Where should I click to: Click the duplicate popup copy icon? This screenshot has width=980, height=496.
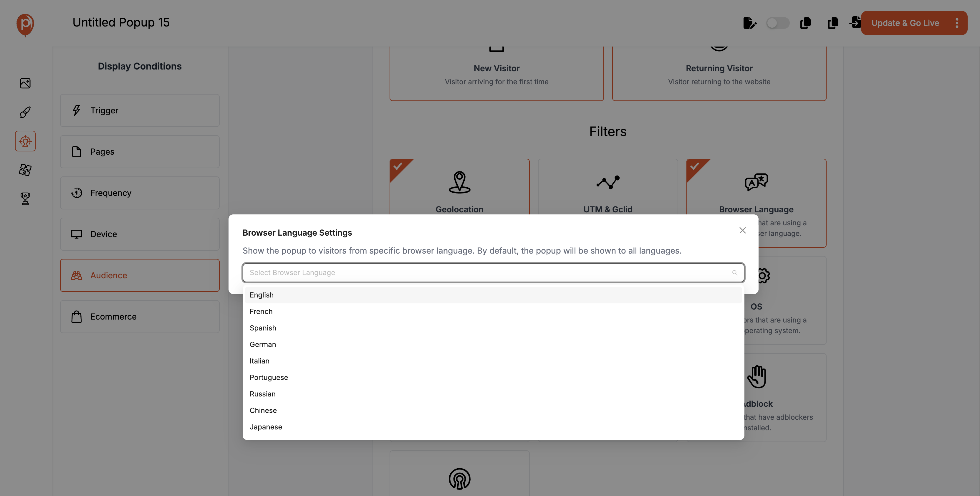click(805, 23)
